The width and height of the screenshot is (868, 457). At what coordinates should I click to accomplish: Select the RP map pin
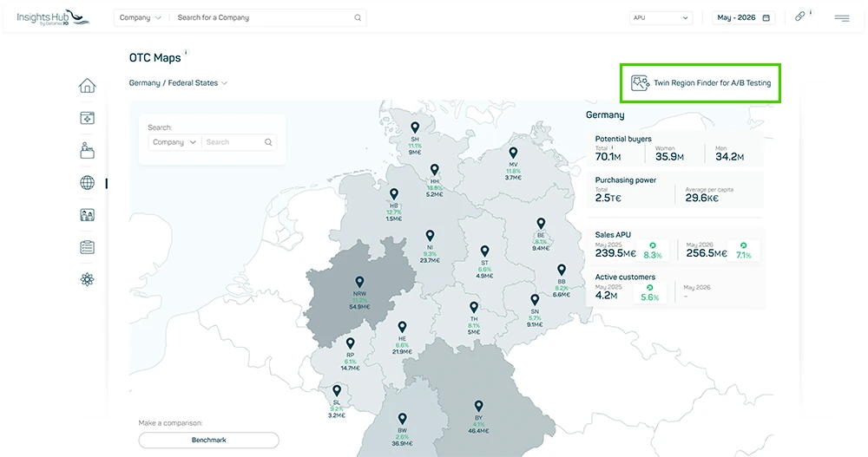350,344
